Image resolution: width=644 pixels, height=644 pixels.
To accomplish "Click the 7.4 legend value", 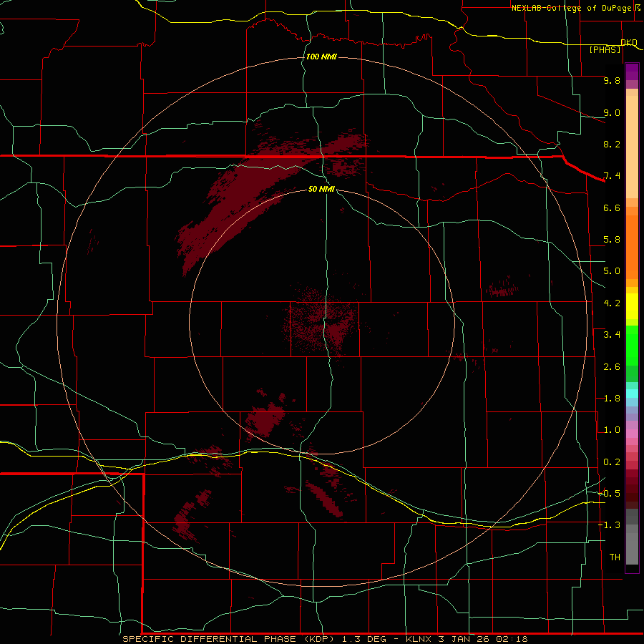I will click(x=612, y=176).
